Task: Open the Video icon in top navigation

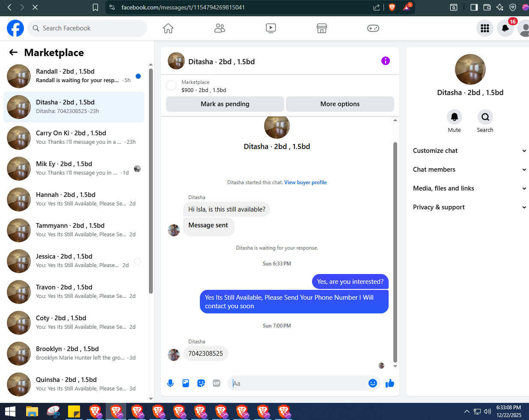Action: tap(271, 28)
